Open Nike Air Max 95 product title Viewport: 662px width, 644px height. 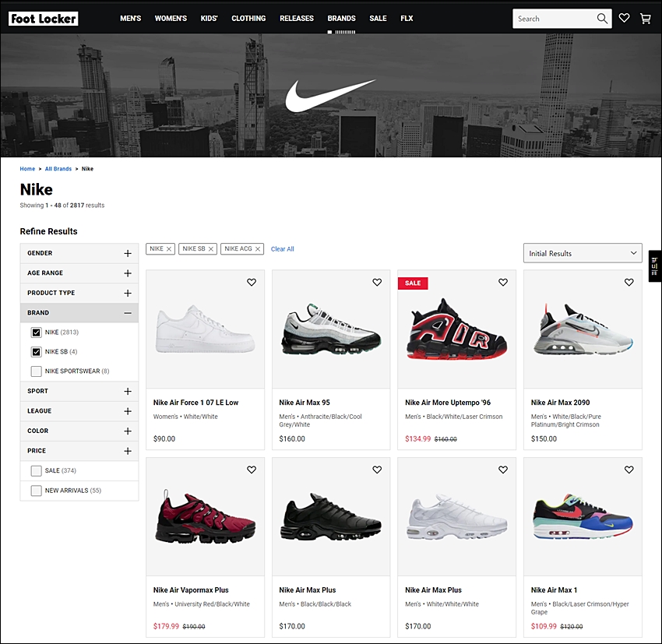click(x=305, y=403)
